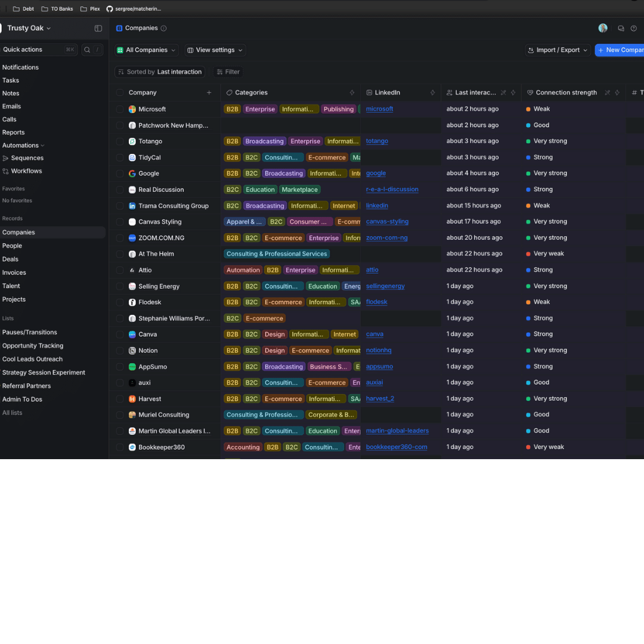
Task: Open the user profile avatar
Action: [x=602, y=29]
